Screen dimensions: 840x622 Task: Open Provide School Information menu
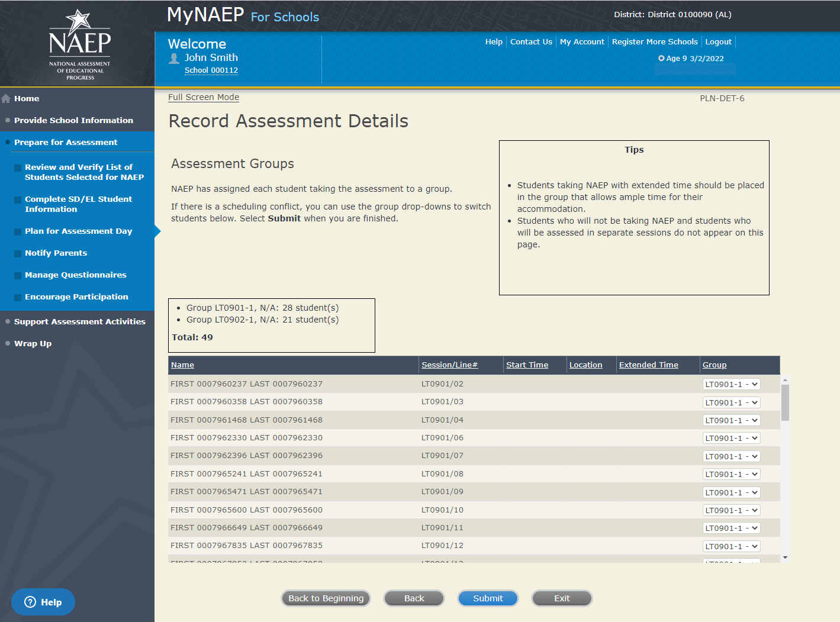pos(73,120)
